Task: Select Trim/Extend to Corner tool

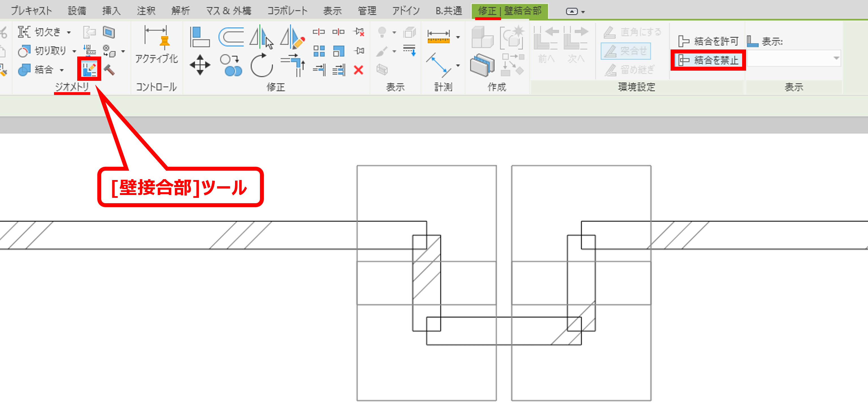Action: 293,65
